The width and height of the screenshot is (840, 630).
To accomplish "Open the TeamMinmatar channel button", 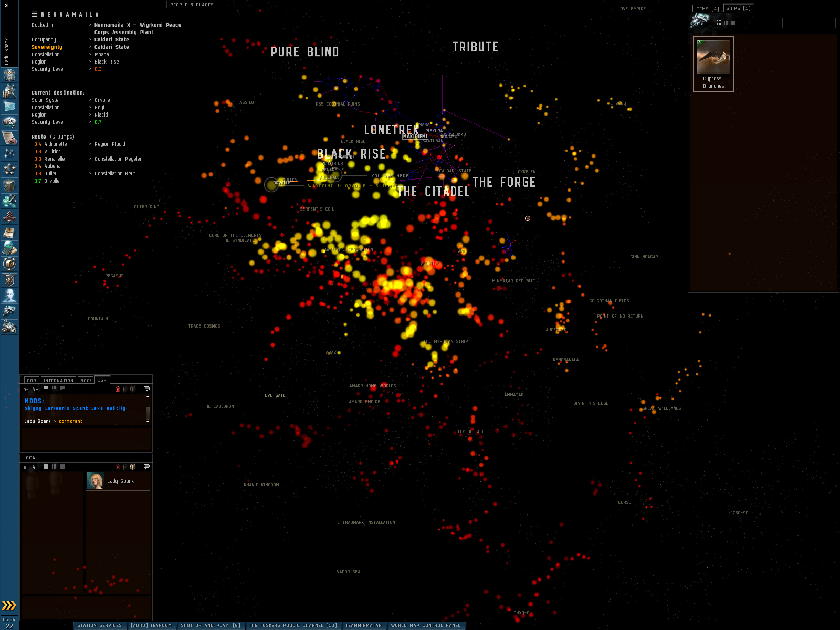I will point(364,625).
